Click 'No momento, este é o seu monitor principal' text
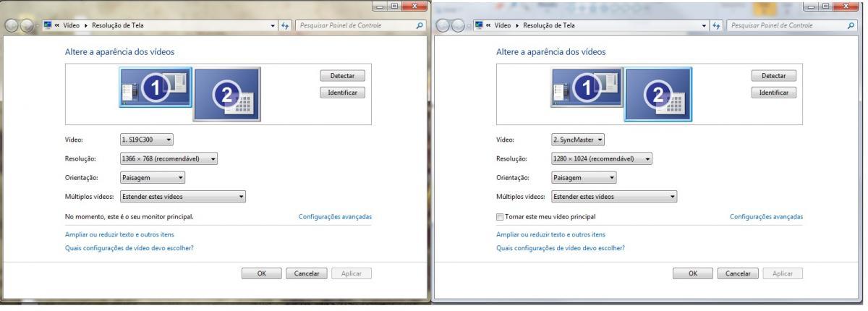The width and height of the screenshot is (868, 311). click(129, 217)
